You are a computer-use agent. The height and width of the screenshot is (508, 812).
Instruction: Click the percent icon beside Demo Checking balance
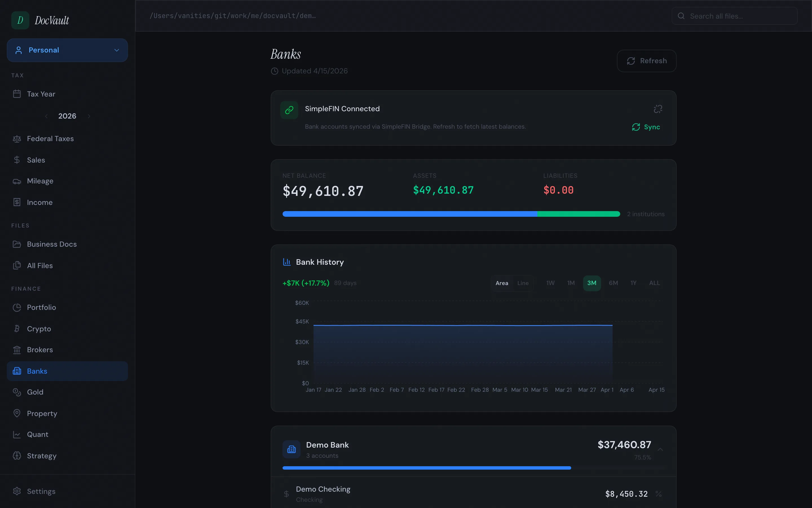click(x=659, y=494)
